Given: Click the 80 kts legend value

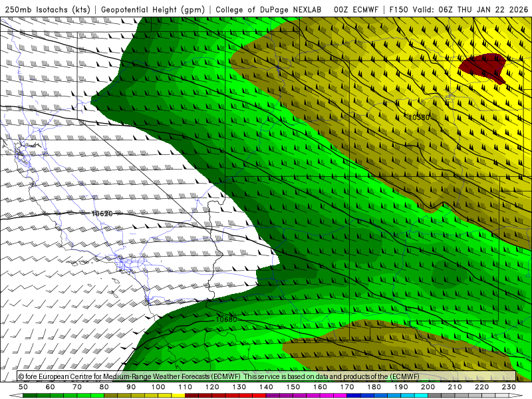Looking at the screenshot, I should (104, 387).
